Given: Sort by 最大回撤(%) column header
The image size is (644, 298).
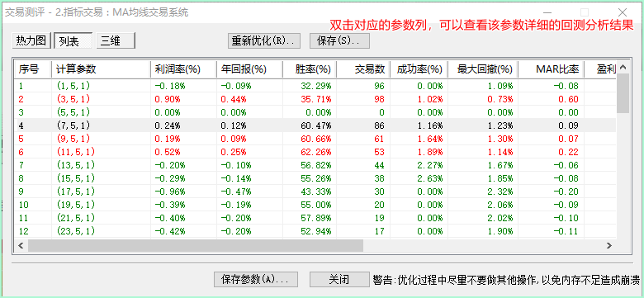Looking at the screenshot, I should 483,69.
